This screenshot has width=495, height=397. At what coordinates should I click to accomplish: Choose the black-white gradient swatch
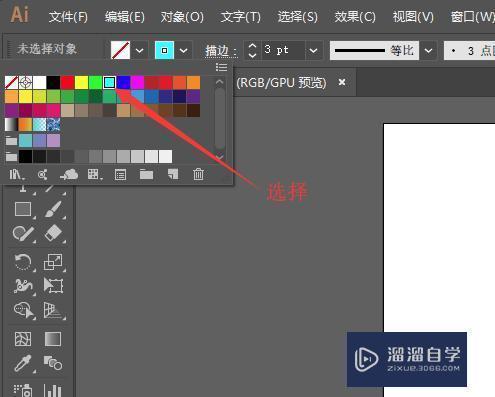[x=11, y=125]
